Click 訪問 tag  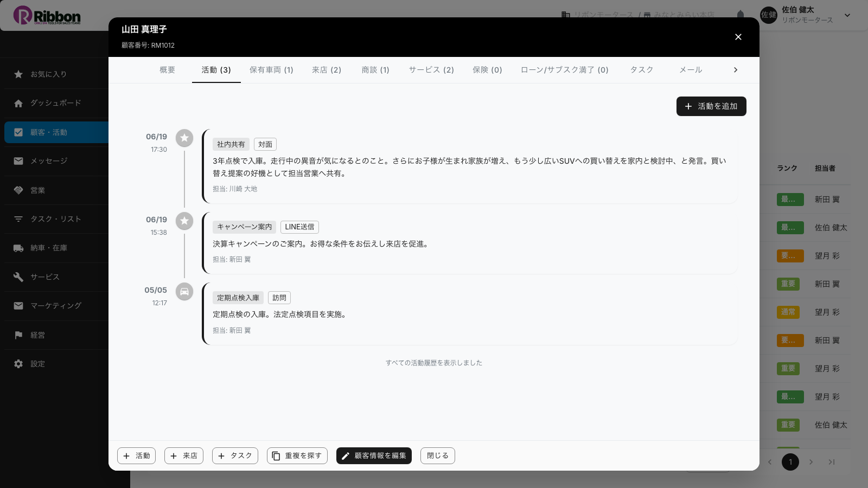coord(279,298)
